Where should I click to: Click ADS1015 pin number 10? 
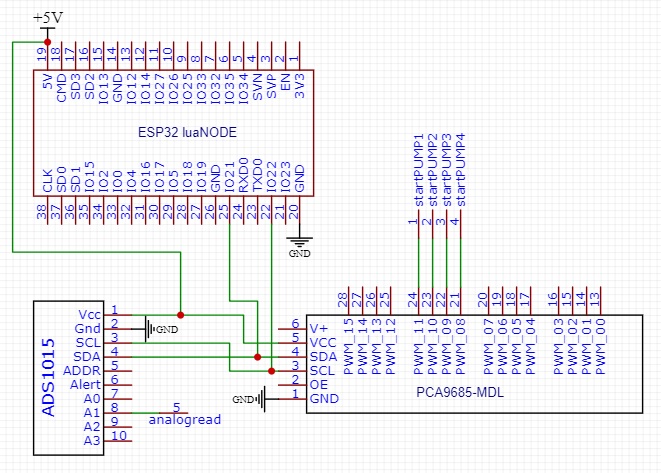[x=119, y=435]
